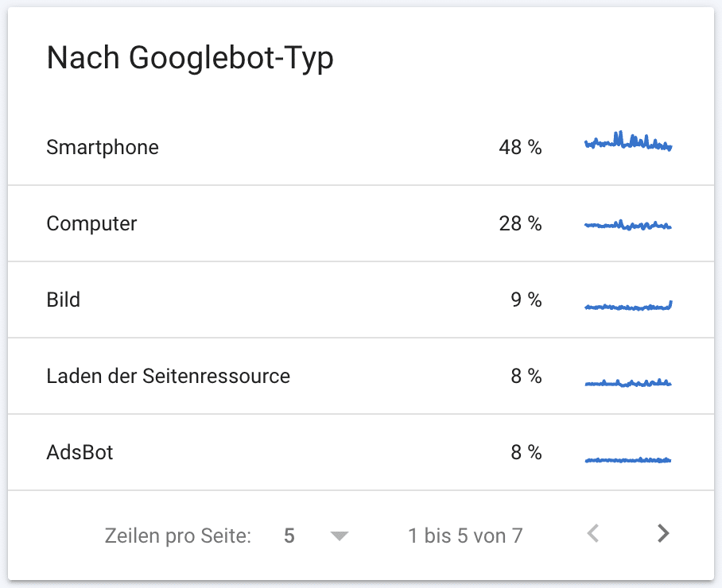Click the Bild row sparkline chart
722x588 pixels.
(x=627, y=304)
